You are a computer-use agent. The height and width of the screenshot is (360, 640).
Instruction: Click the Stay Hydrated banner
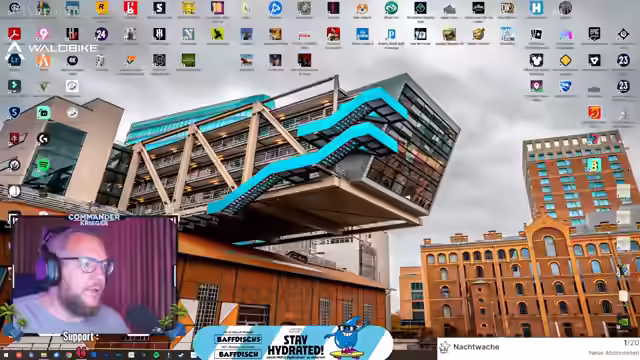click(x=293, y=342)
